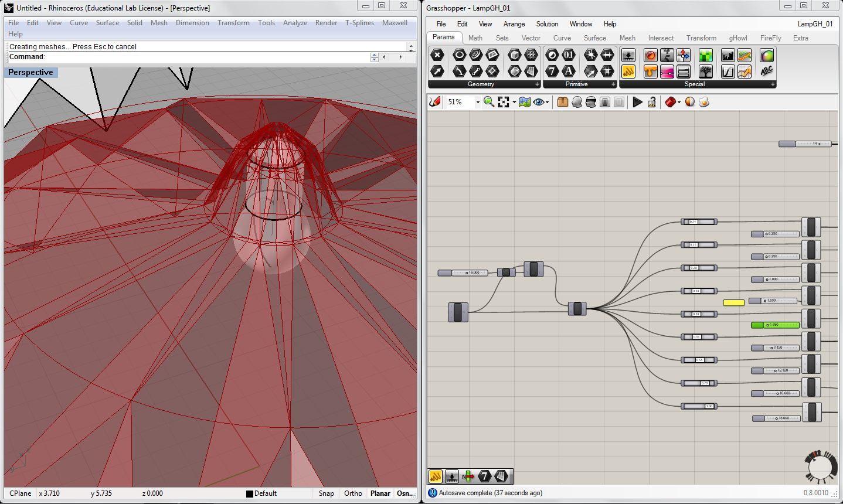
Task: Click the Zoom magnifier icon in canvas toolbar
Action: click(x=488, y=102)
